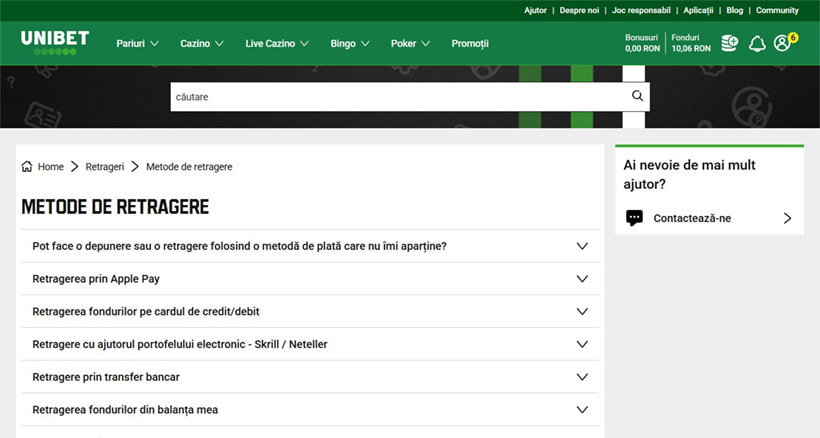Open the Joc responsabil link
This screenshot has height=438, width=820.
click(641, 10)
